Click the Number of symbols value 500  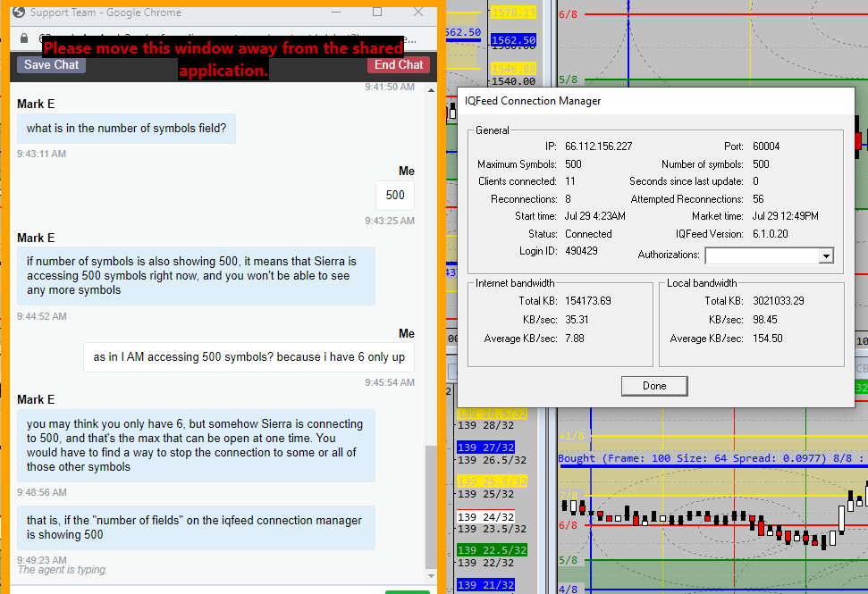(761, 163)
